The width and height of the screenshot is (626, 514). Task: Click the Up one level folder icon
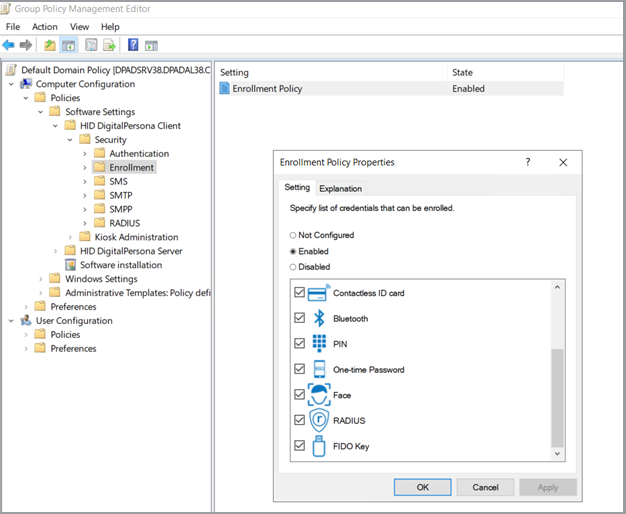(50, 45)
